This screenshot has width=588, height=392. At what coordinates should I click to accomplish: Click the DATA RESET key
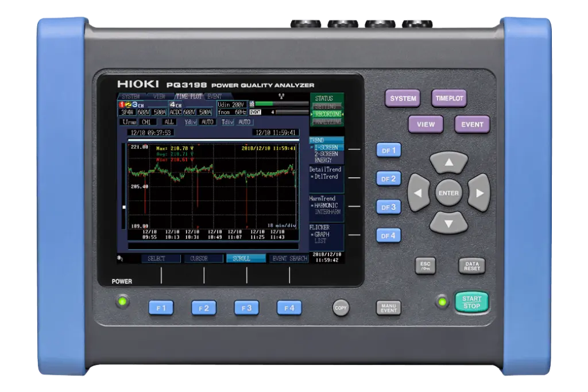click(472, 266)
